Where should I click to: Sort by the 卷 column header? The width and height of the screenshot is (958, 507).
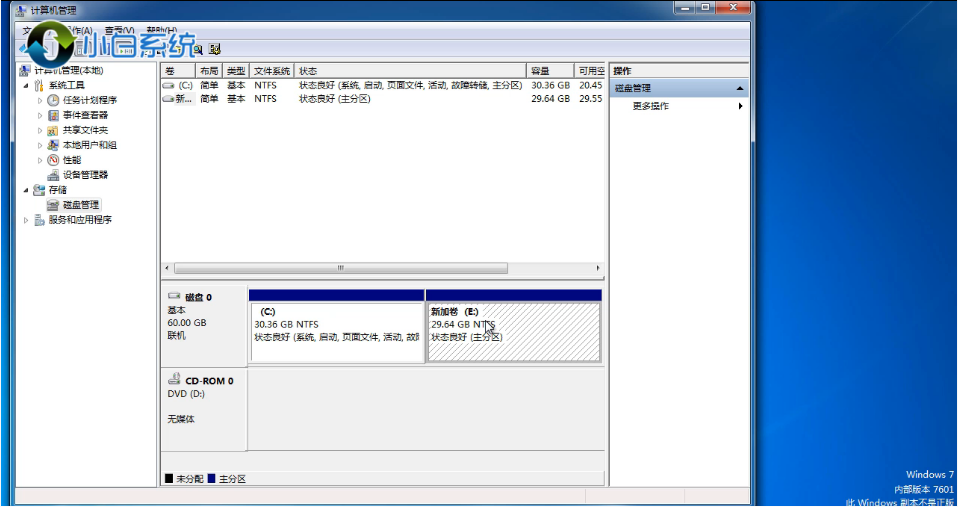[x=178, y=71]
